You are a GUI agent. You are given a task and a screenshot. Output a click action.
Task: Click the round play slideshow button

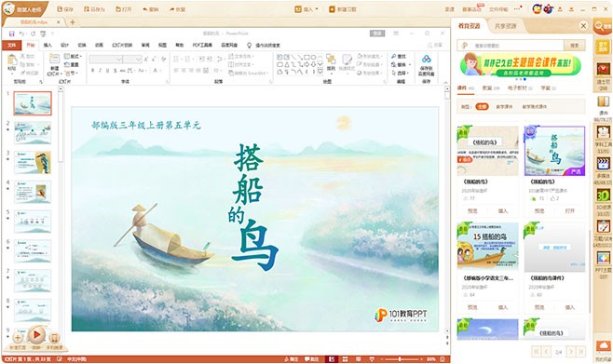coord(36,335)
